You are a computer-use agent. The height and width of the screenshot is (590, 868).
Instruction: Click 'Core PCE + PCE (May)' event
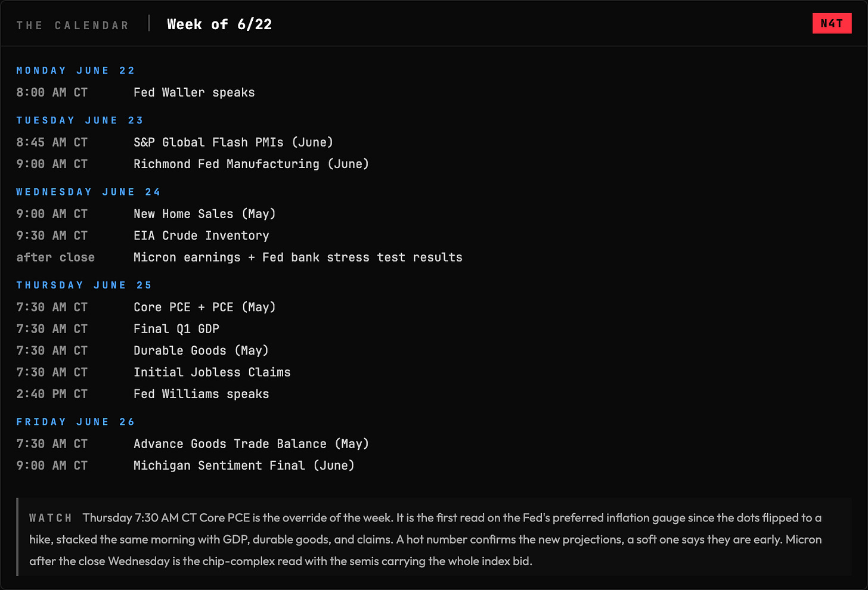(204, 307)
